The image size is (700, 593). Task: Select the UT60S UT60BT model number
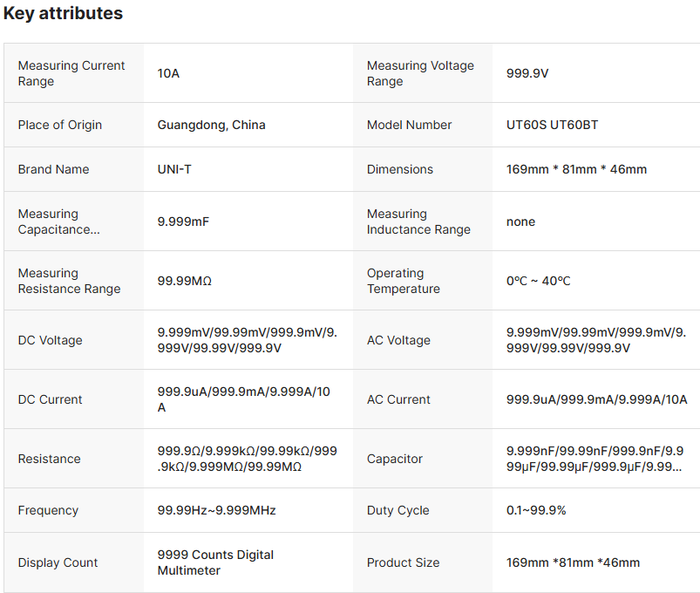point(552,125)
